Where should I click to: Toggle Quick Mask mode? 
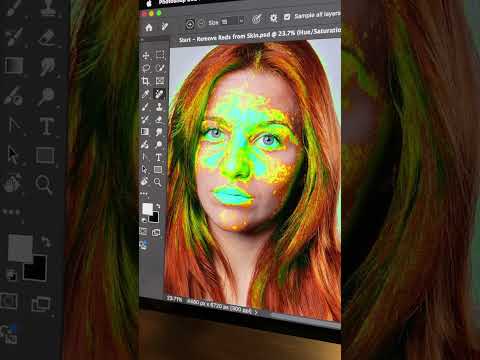tap(143, 232)
